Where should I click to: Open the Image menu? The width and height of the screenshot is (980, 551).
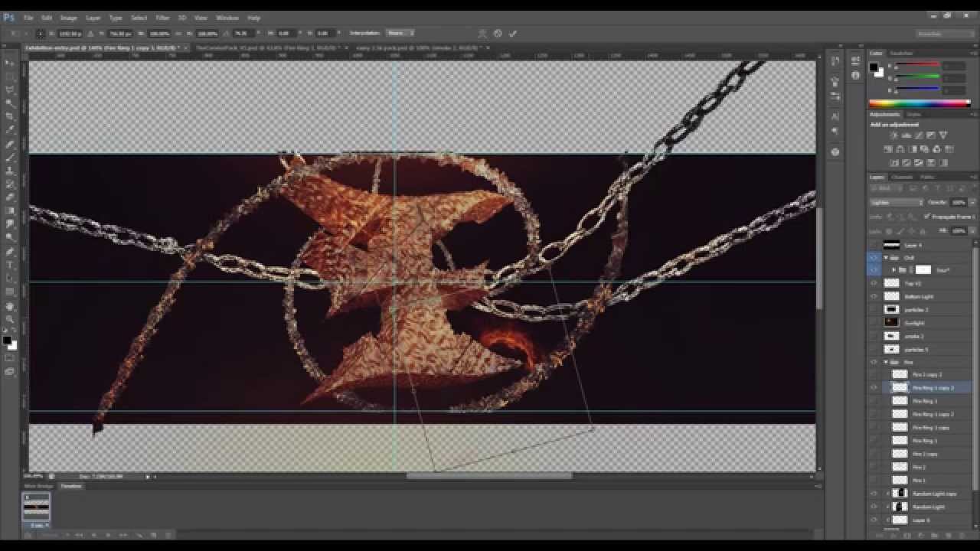coord(69,18)
